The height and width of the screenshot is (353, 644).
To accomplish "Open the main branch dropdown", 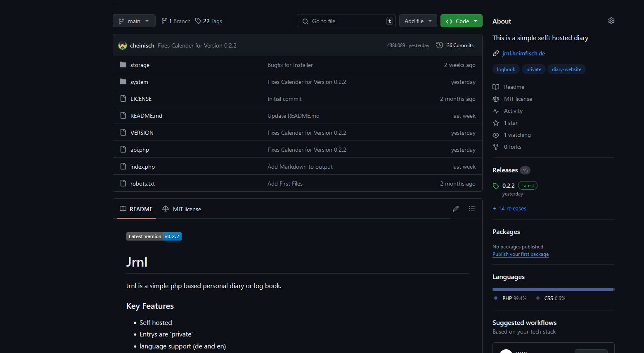I will pos(134,21).
